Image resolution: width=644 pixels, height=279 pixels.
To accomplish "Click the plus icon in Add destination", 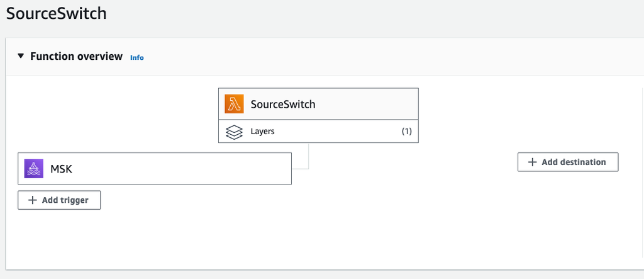I will point(532,162).
